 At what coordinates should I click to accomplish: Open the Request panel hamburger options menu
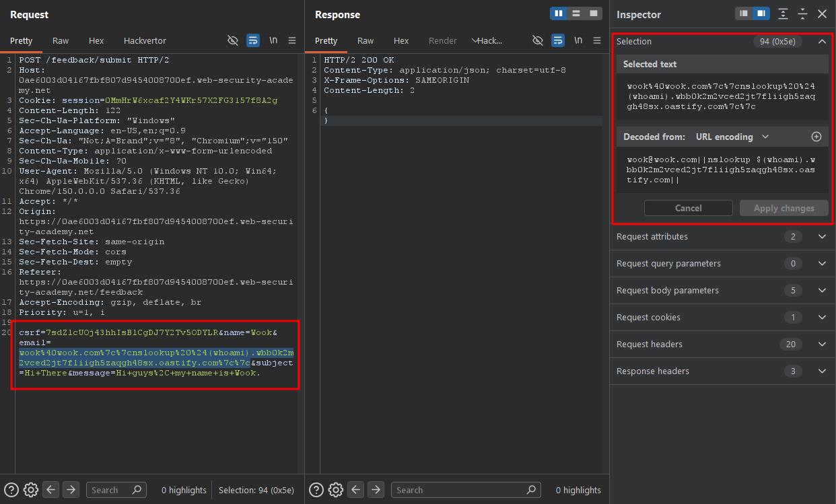[x=292, y=40]
